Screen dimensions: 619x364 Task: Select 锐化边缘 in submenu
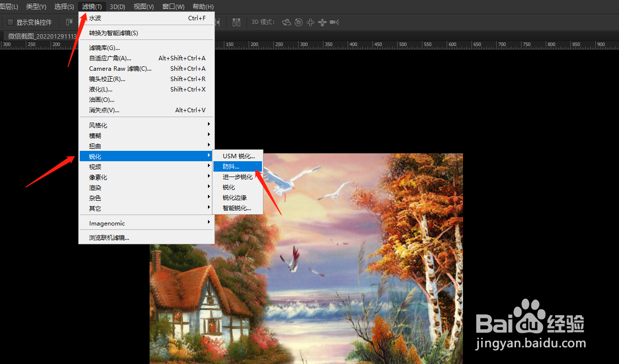238,197
